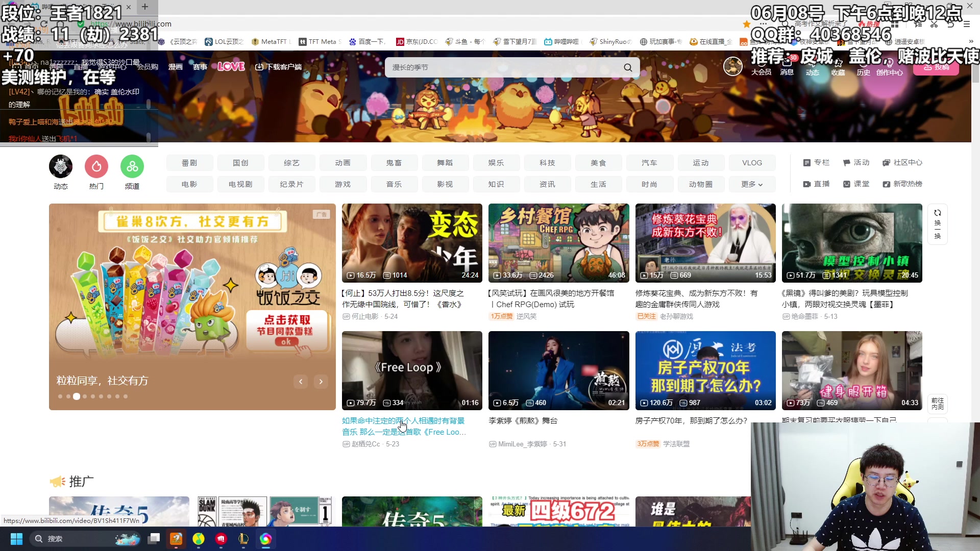The image size is (980, 551).
Task: Select the VLOG category
Action: [x=752, y=163]
